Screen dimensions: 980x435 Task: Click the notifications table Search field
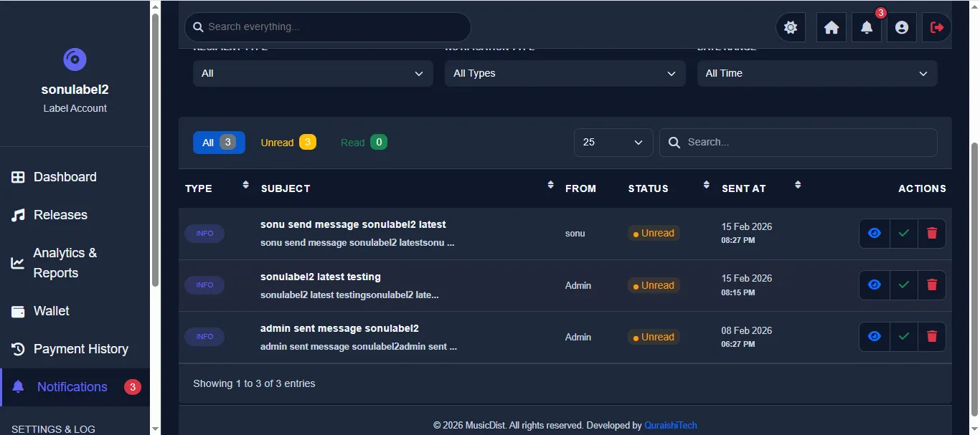(x=798, y=142)
